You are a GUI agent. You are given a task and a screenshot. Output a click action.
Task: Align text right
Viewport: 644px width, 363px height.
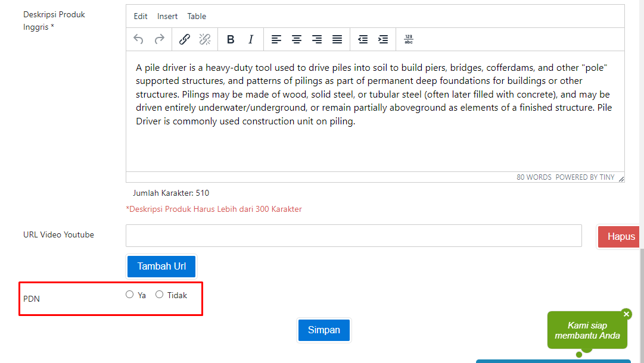pyautogui.click(x=317, y=39)
